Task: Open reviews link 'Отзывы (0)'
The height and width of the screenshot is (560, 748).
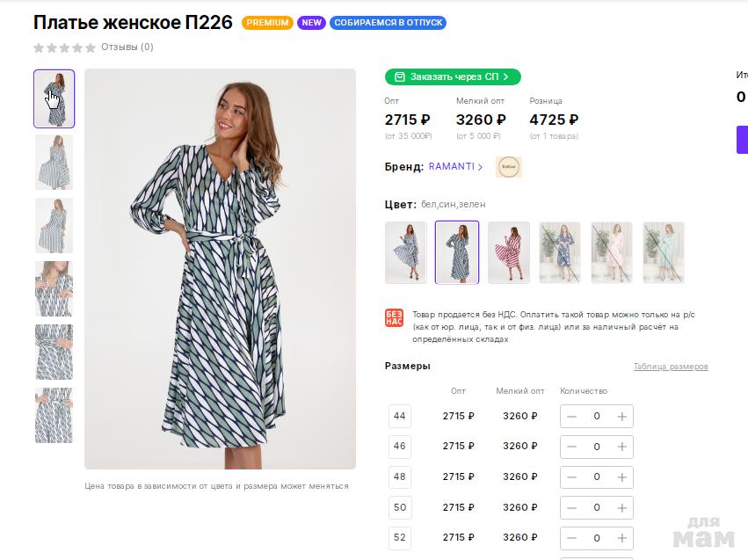Action: (127, 47)
